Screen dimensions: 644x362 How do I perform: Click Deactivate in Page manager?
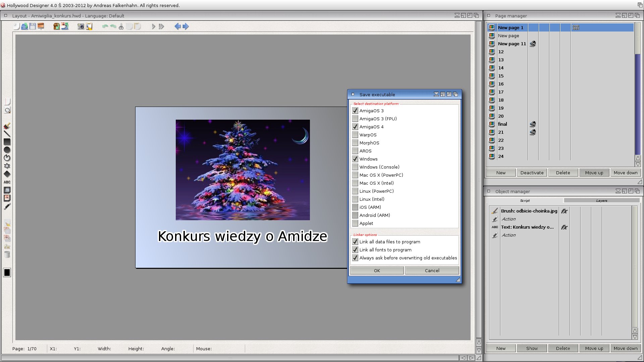532,173
